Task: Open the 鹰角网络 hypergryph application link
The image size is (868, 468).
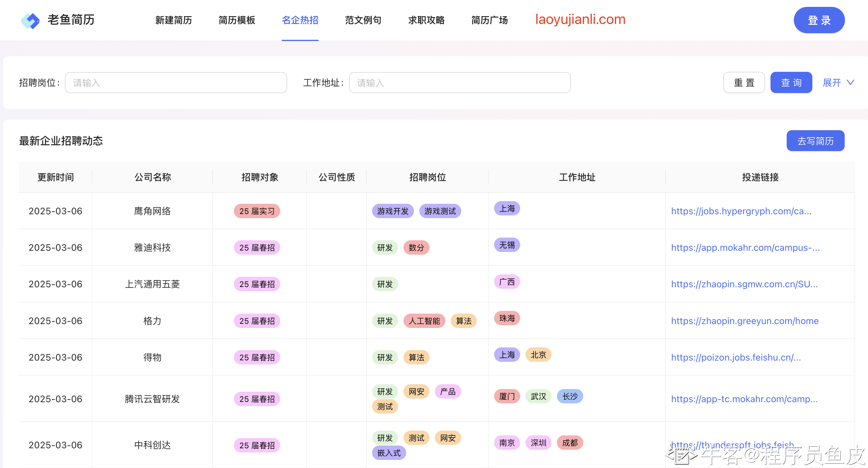Action: [741, 211]
